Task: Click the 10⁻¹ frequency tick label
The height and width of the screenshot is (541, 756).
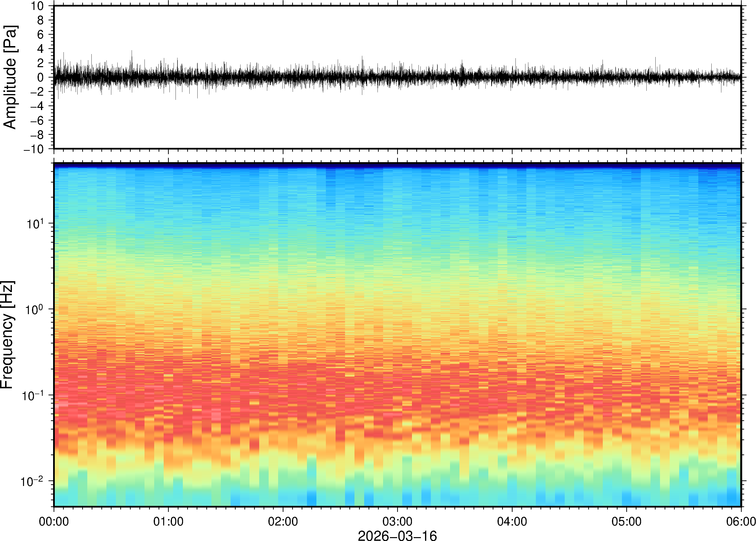Action: click(33, 395)
